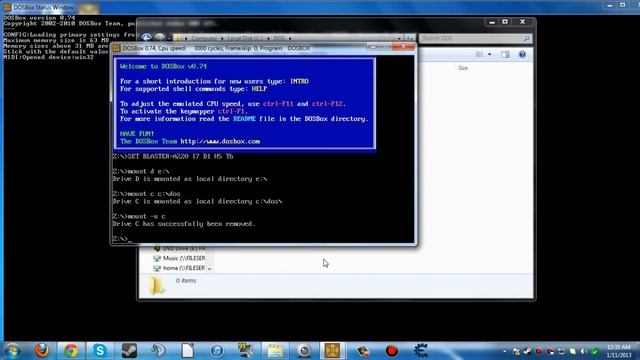640x360 pixels.
Task: Open Steam from the taskbar
Action: [129, 351]
